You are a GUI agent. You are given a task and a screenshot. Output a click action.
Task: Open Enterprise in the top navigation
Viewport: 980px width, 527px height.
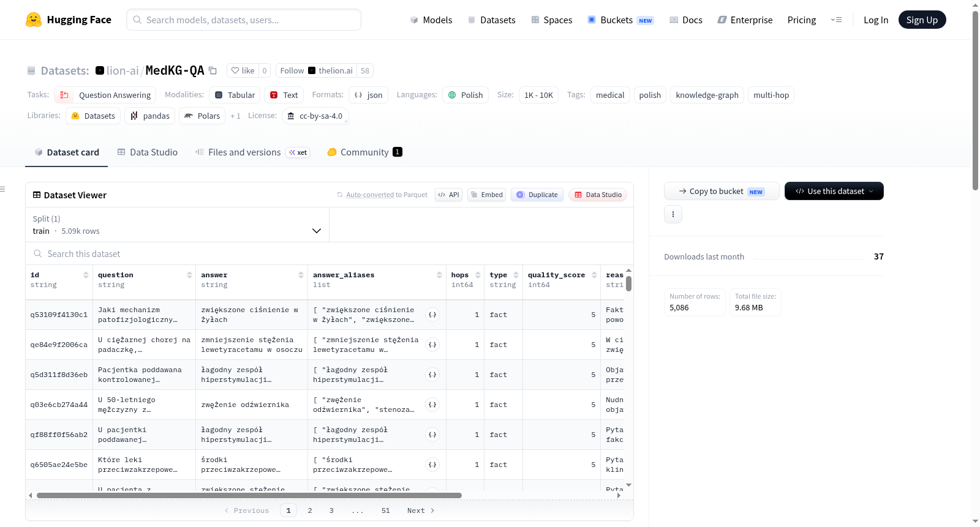tap(745, 20)
